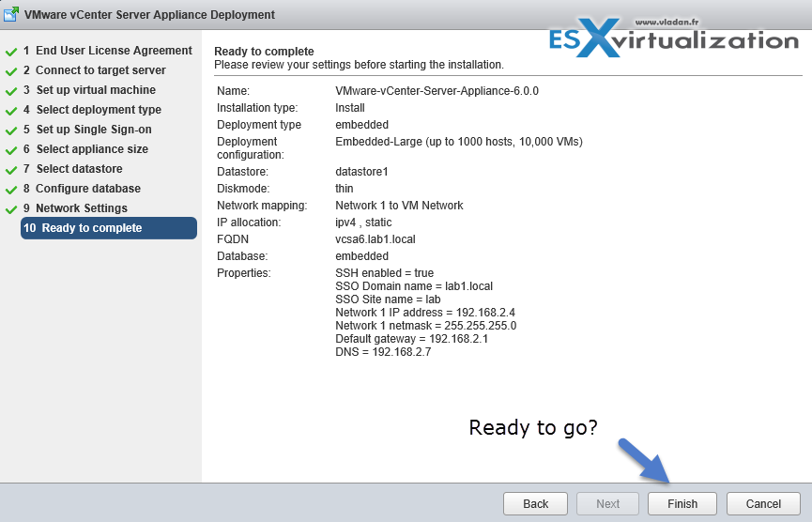Click the Finish button
Viewport: 812px width, 522px height.
682,503
